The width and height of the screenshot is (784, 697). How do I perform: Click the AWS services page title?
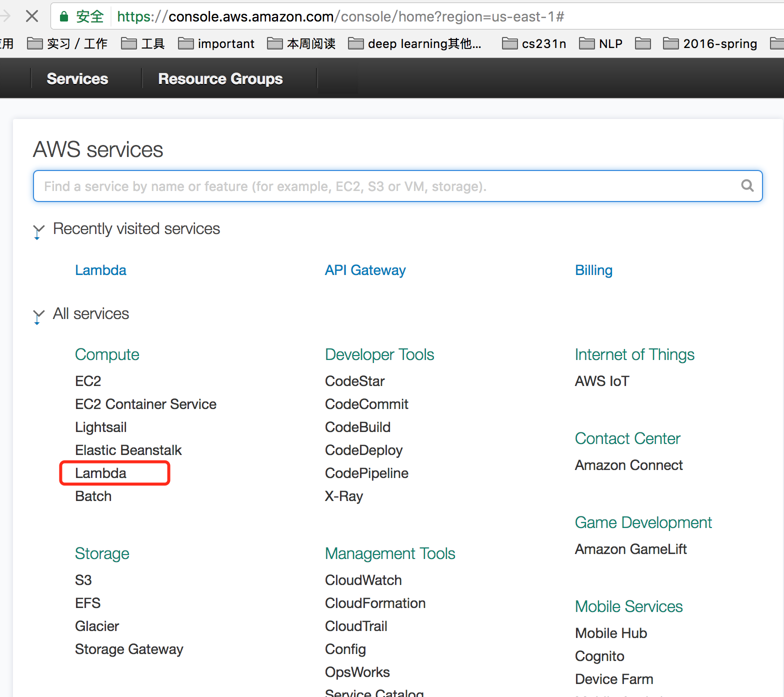click(x=98, y=149)
